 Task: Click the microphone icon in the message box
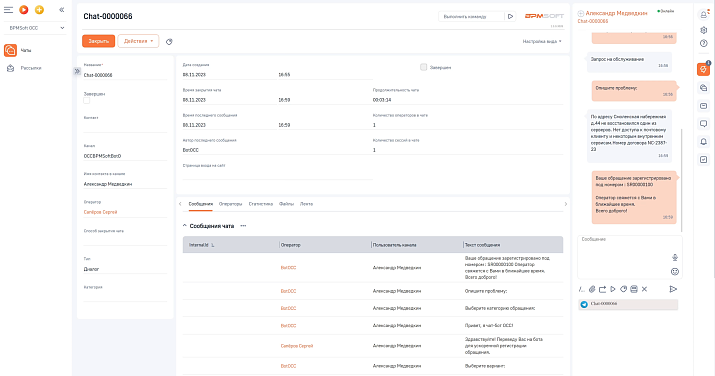(x=675, y=258)
